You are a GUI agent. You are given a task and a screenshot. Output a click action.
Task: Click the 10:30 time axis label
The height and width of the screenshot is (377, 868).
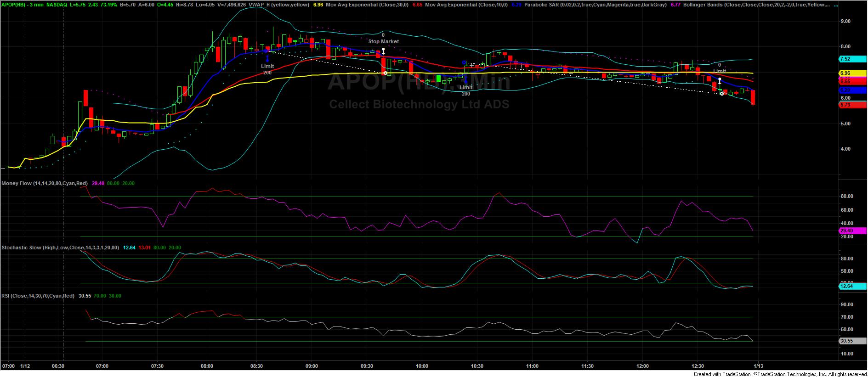click(477, 366)
